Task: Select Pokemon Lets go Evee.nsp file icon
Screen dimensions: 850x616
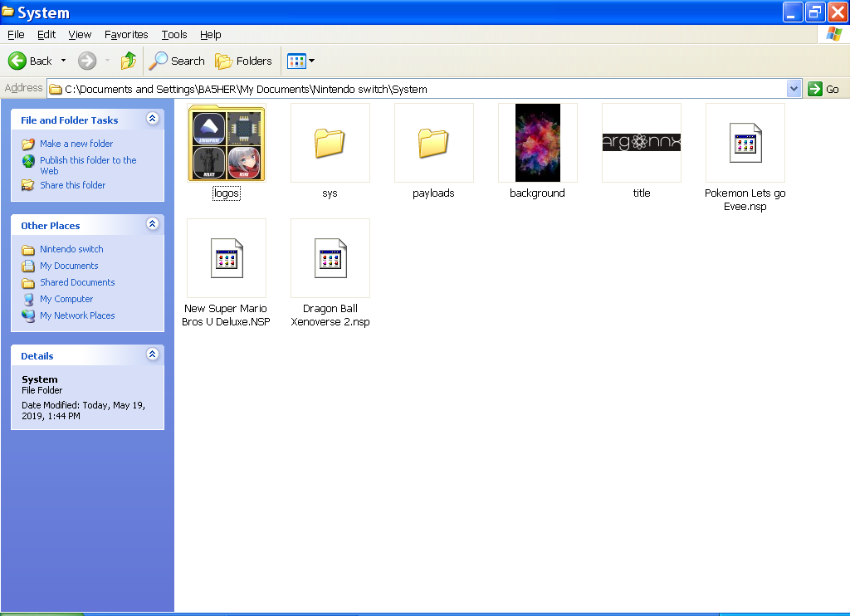Action: point(745,143)
